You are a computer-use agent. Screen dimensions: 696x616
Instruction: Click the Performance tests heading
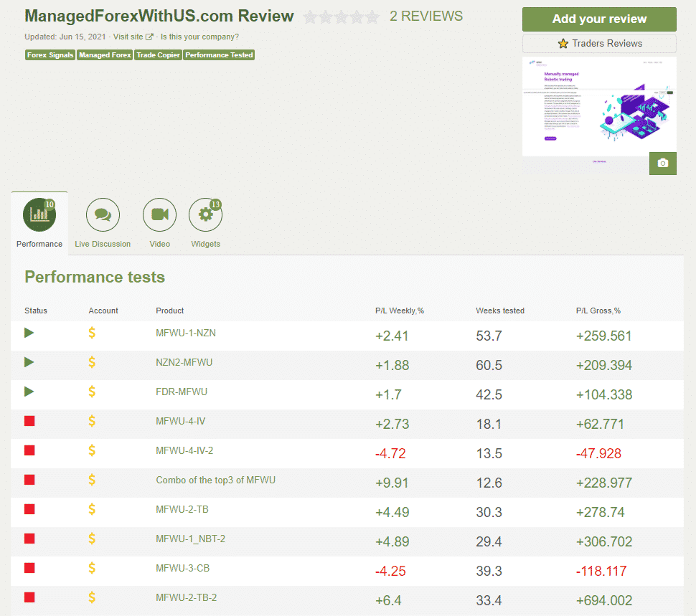pyautogui.click(x=95, y=277)
